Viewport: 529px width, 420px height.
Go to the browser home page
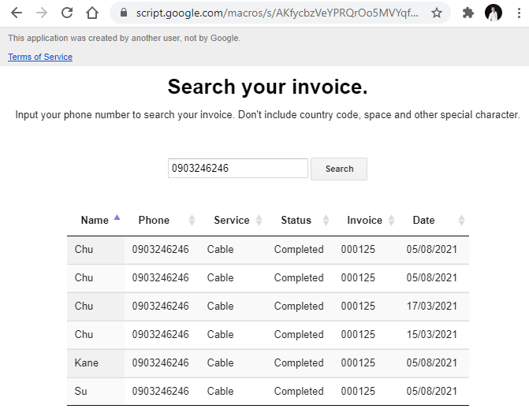pos(92,13)
